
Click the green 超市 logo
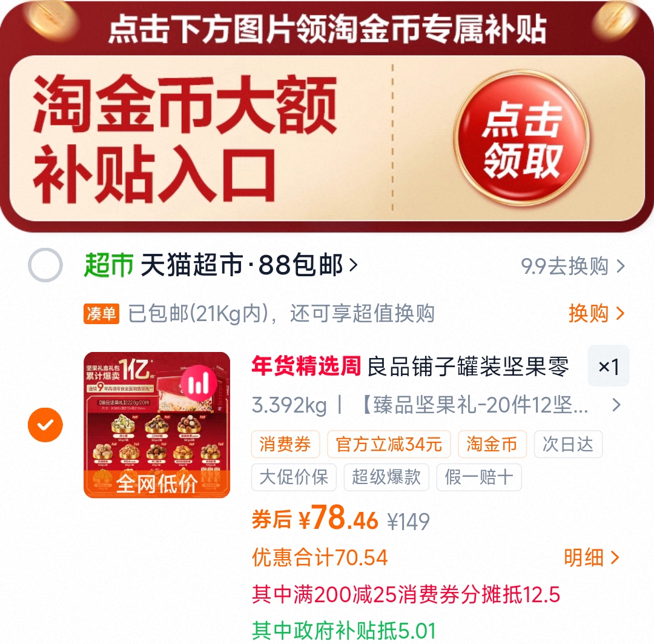(108, 265)
